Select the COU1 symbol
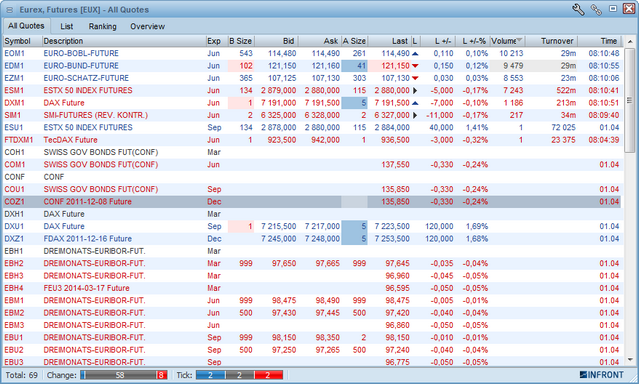639x384 pixels. click(14, 189)
